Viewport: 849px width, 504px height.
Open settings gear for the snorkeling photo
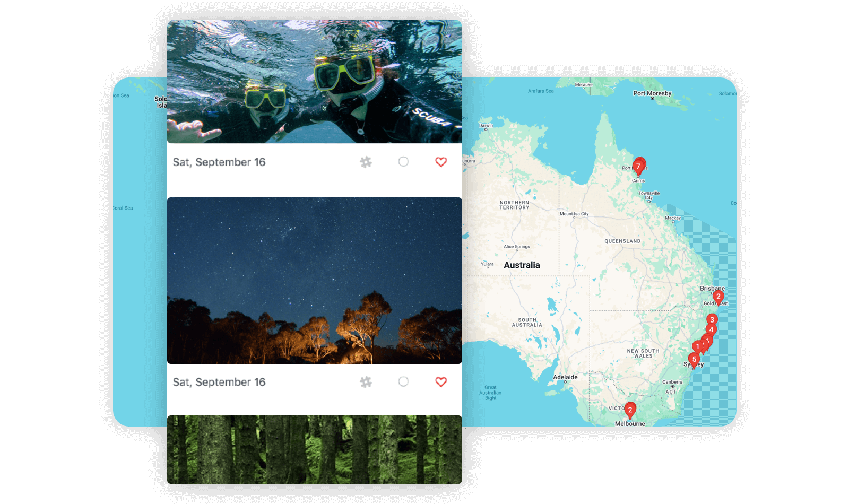(366, 162)
